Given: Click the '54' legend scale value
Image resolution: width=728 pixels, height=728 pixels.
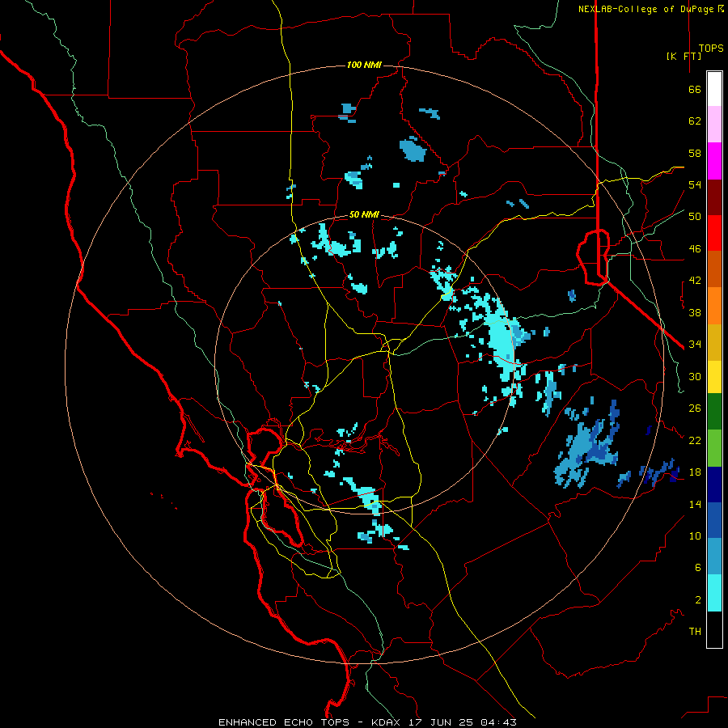Looking at the screenshot, I should [x=695, y=184].
